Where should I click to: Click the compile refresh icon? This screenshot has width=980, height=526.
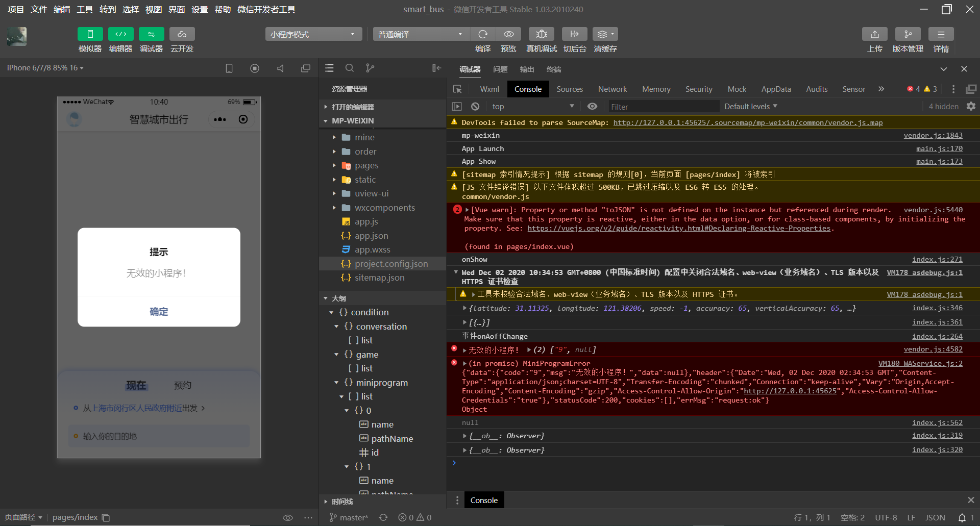[483, 34]
